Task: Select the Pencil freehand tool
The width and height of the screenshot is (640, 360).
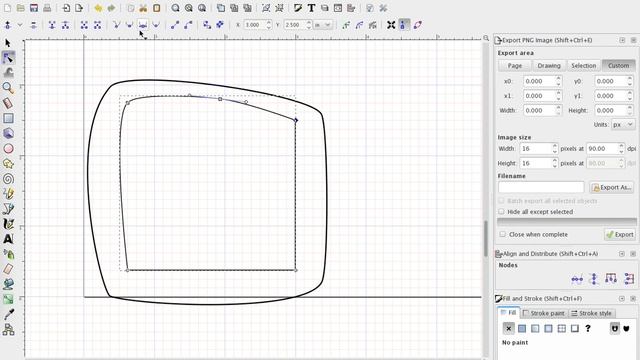Action: (8, 194)
